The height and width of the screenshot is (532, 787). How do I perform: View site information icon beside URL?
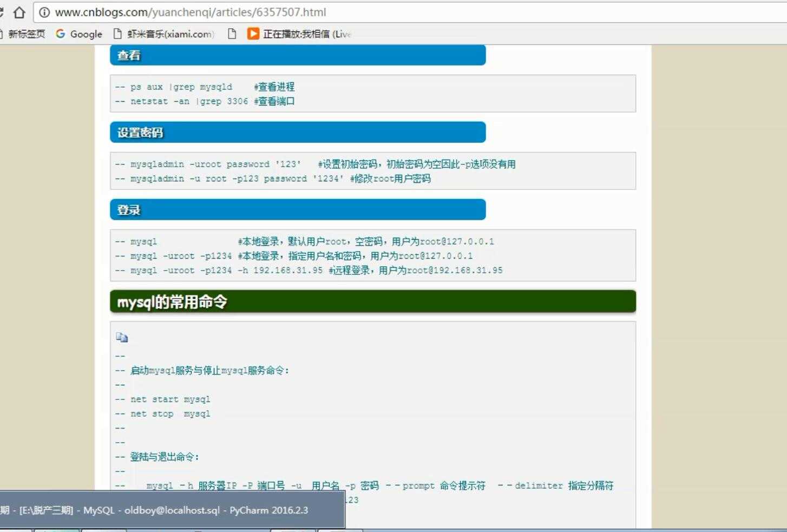[x=45, y=12]
